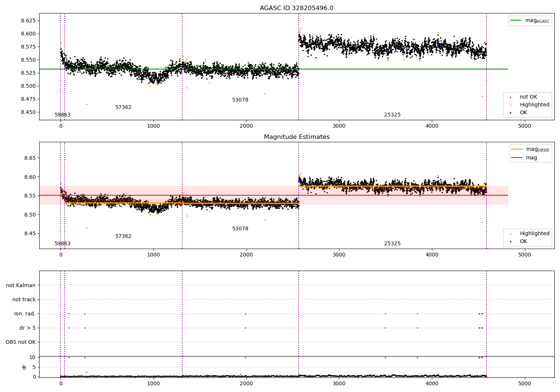Click obsid label 59863 in the top plot
Image resolution: width=560 pixels, height=392 pixels.
tap(62, 115)
